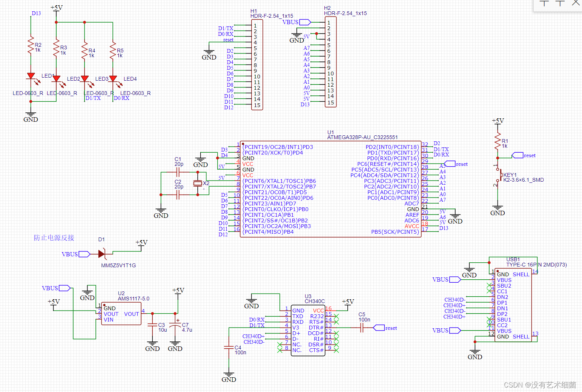The height and width of the screenshot is (392, 582).
Task: Click the R2 1k resistor symbol
Action: coord(31,45)
